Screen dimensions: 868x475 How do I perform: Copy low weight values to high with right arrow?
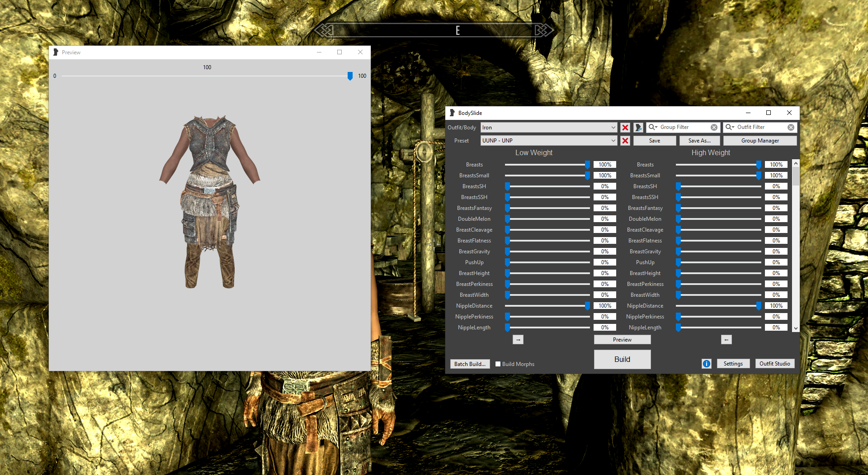click(x=518, y=340)
